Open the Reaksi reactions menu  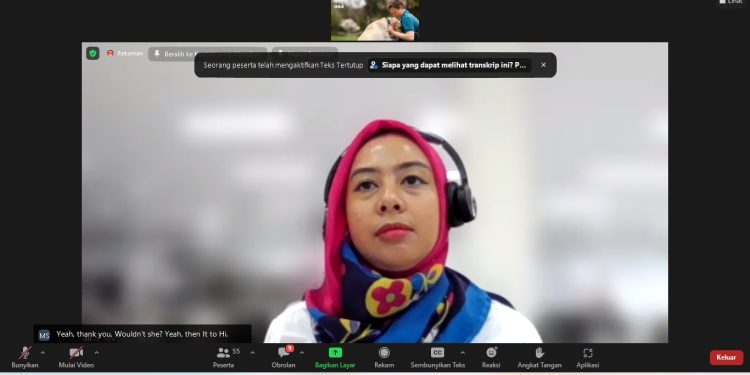click(x=491, y=357)
